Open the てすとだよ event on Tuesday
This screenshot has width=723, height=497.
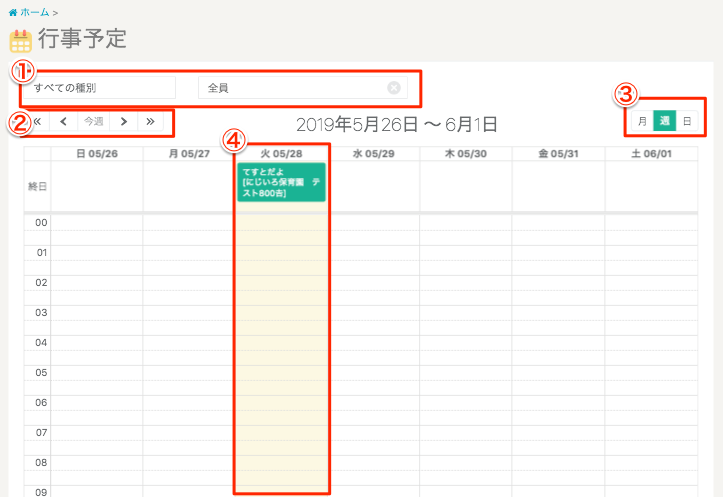(281, 182)
